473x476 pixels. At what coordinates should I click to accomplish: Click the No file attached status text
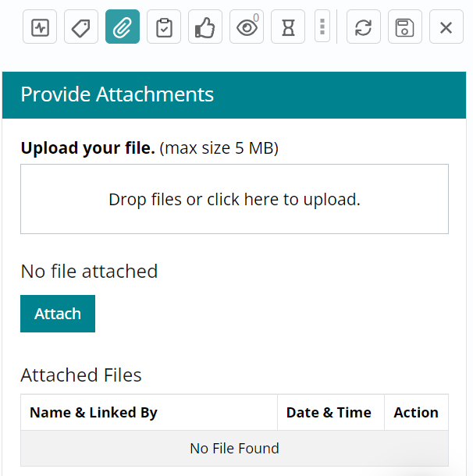[x=89, y=272]
